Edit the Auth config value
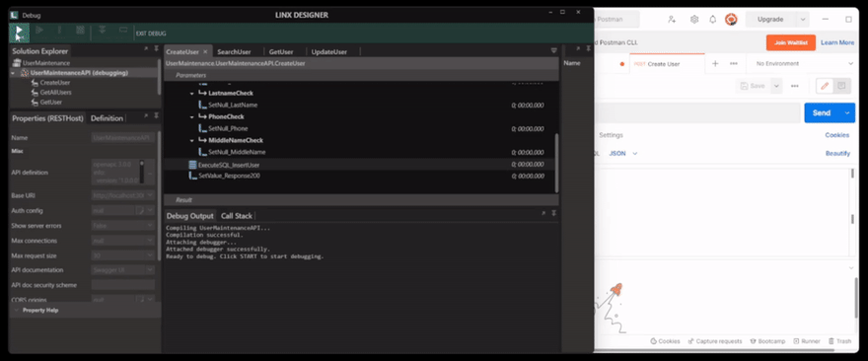Viewport: 868px width, 361px height. pyautogui.click(x=141, y=211)
